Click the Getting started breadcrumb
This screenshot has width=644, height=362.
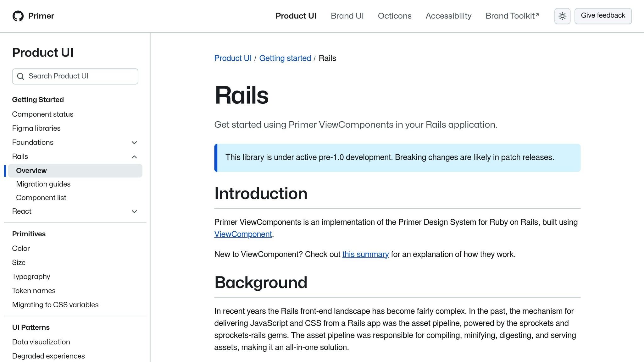[x=285, y=58]
